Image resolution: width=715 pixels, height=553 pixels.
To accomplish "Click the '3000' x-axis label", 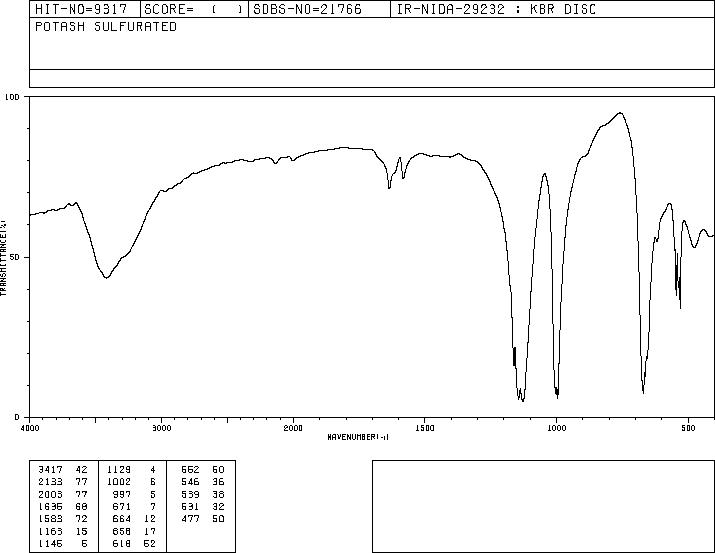I will (161, 428).
